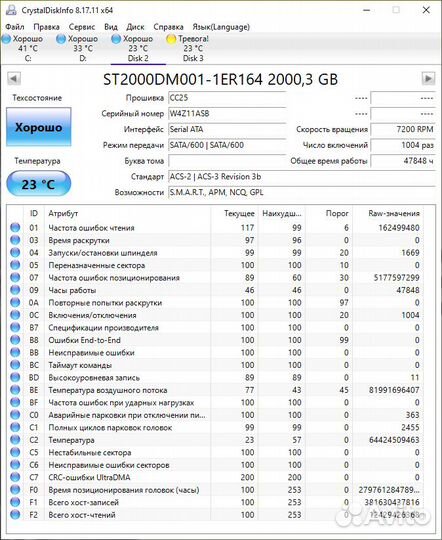Click the transfer mode field SATA/600 | SATA/600
442x540 pixels.
tap(227, 145)
